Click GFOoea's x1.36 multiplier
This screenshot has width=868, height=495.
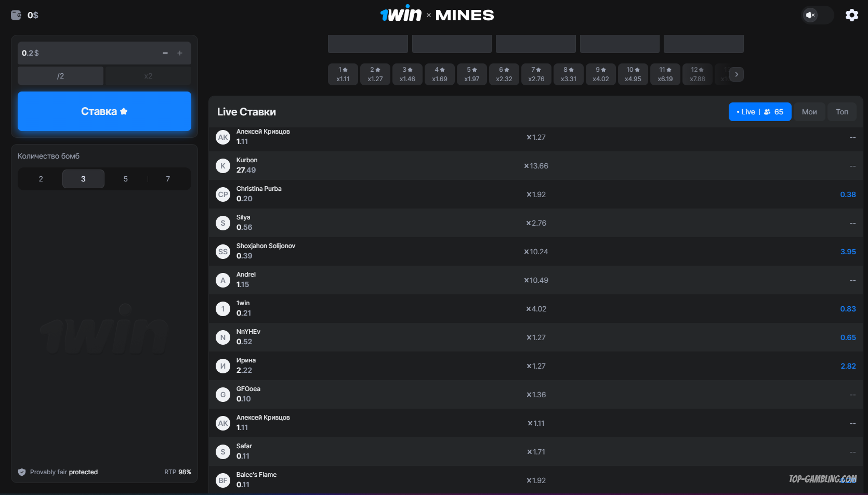[x=536, y=395]
